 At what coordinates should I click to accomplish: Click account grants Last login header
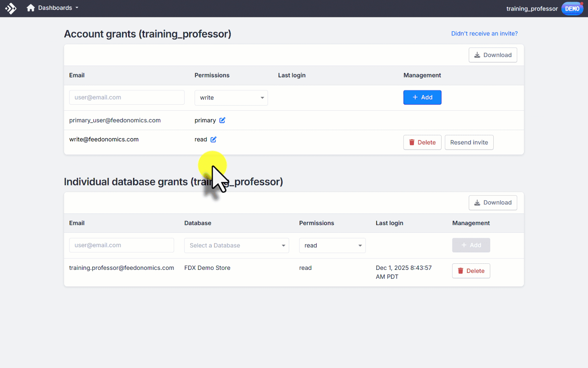(292, 75)
